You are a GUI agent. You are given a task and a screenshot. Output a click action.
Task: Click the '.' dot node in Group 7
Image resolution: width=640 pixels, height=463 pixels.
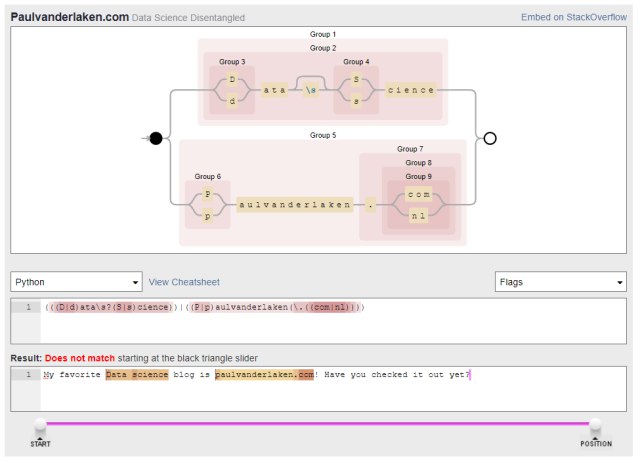pos(371,205)
